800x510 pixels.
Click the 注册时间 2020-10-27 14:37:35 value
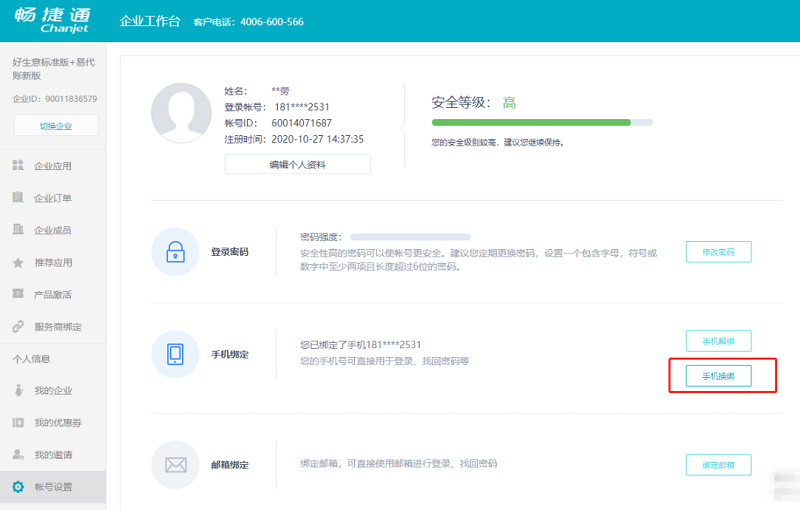pyautogui.click(x=317, y=139)
